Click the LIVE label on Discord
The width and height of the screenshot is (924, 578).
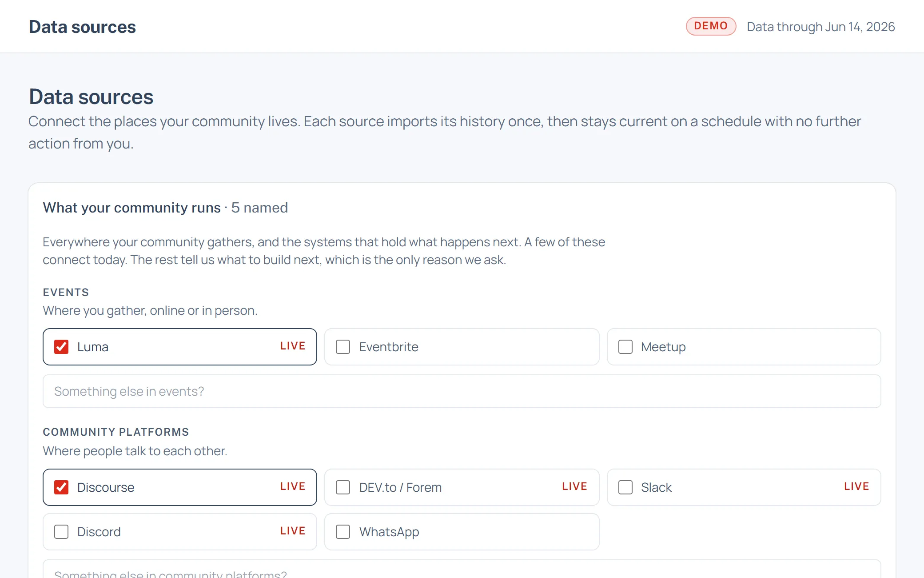293,531
